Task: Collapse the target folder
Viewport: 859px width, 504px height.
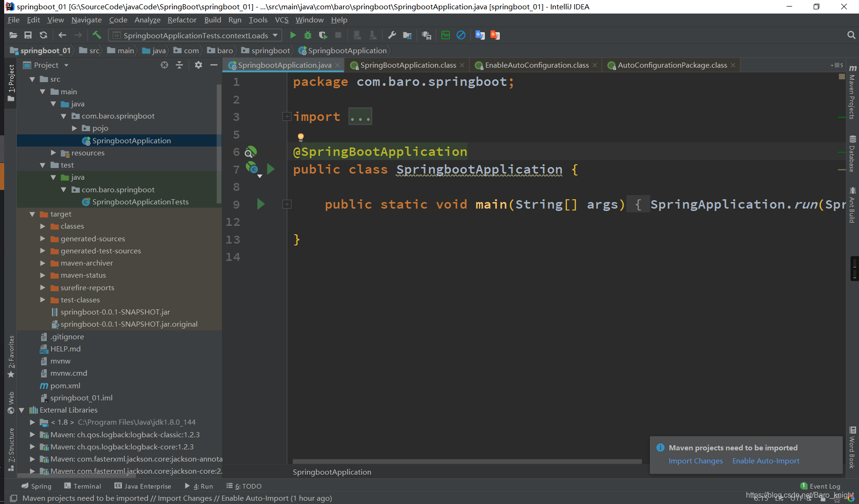Action: click(x=32, y=214)
